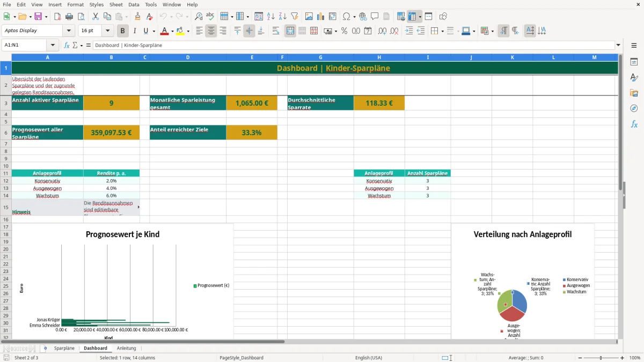
Task: Click the Add Decimal Place icon
Action: point(382,31)
